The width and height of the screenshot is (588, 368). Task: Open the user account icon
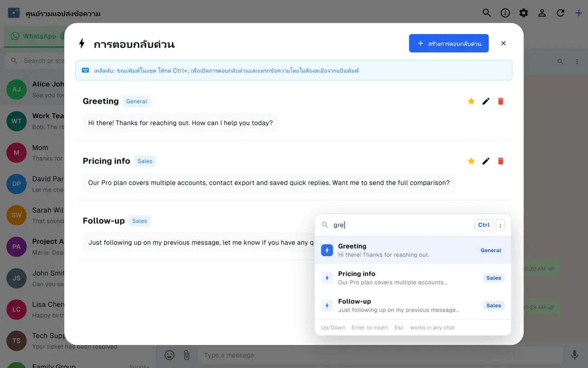pyautogui.click(x=542, y=13)
